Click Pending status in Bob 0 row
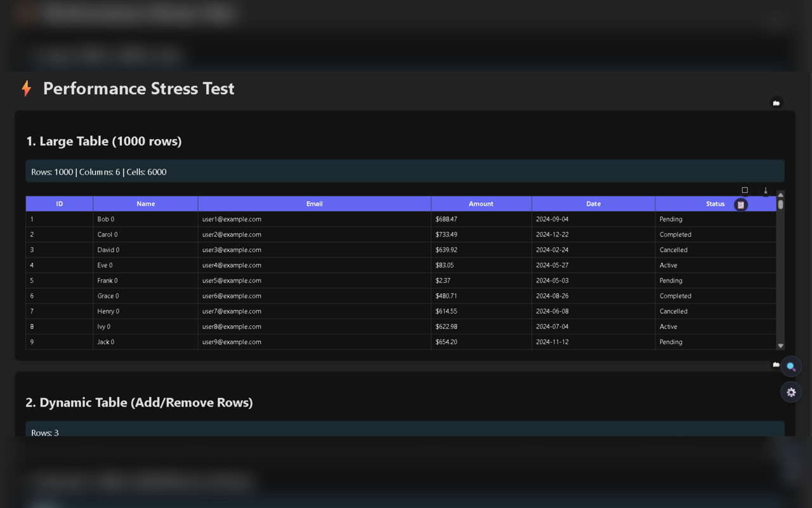Image resolution: width=812 pixels, height=508 pixels. pos(716,219)
